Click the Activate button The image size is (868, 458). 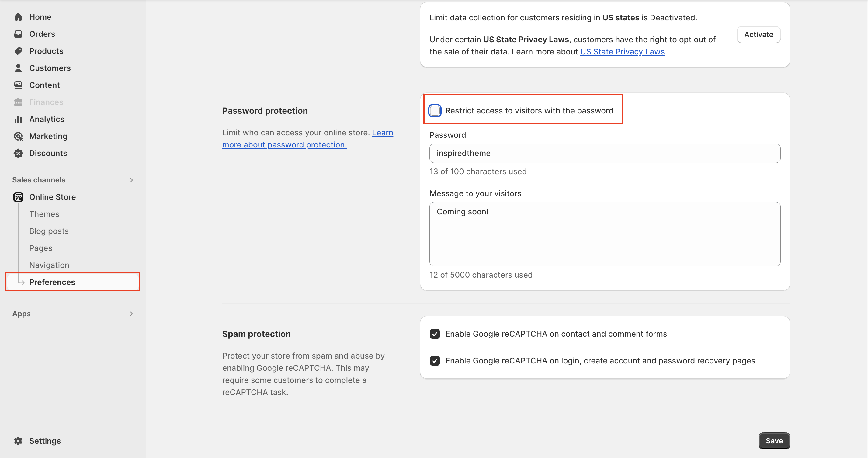click(759, 34)
